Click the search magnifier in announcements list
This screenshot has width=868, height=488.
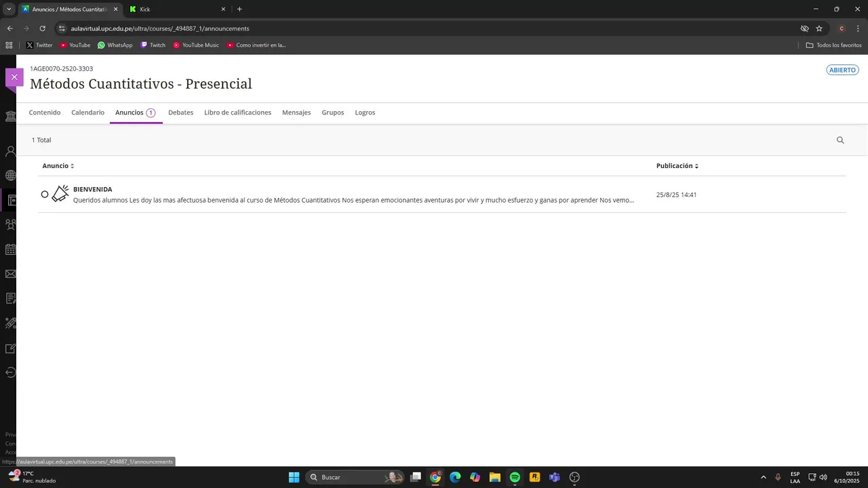tap(840, 140)
